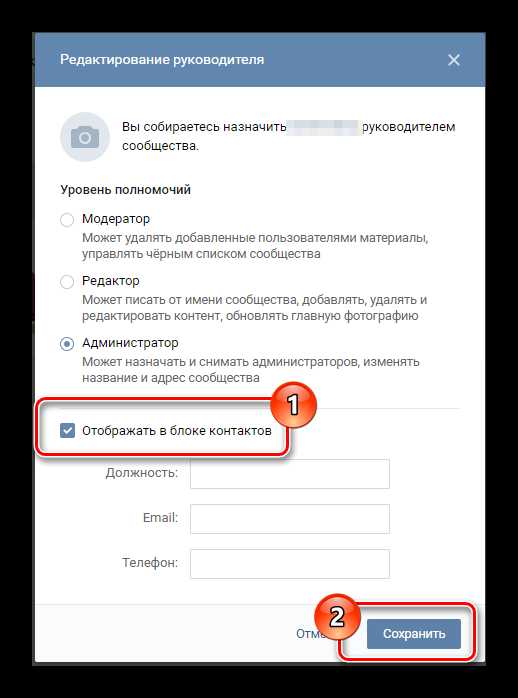The image size is (518, 698).
Task: Click the red number 2 annotation badge
Action: (336, 617)
